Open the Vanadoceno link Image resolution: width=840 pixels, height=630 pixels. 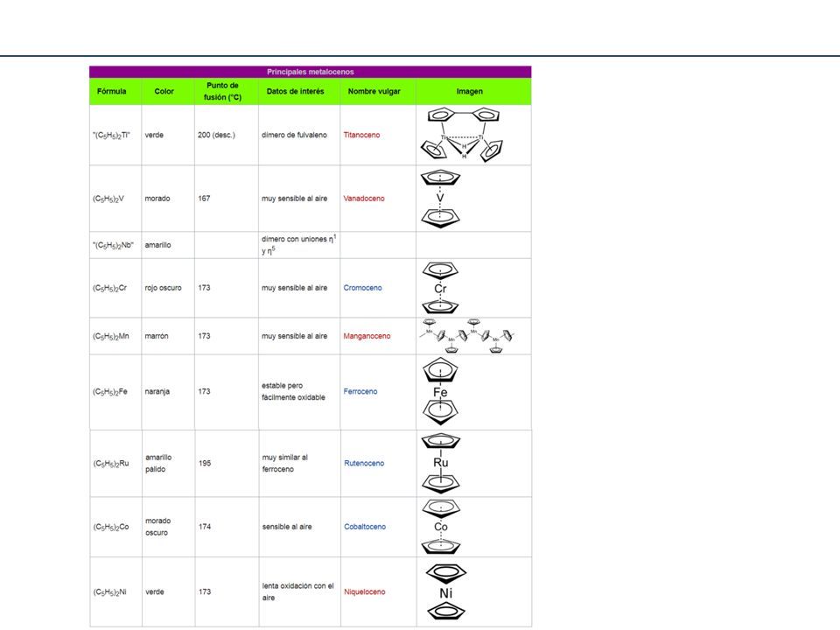(364, 199)
